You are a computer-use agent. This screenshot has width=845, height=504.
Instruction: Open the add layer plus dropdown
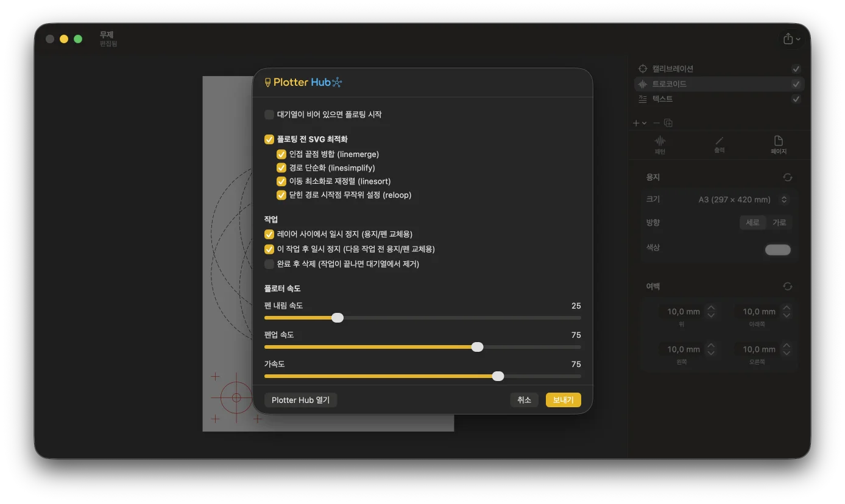coord(639,123)
